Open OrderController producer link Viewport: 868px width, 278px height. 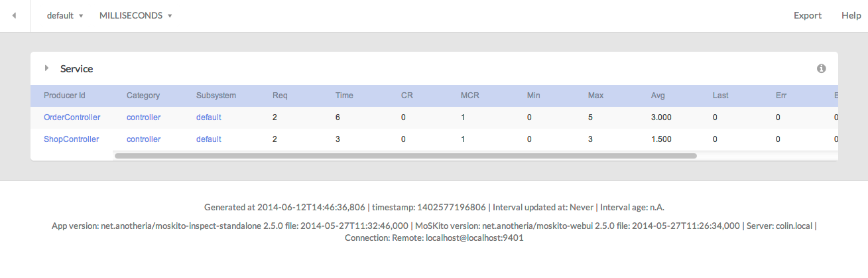72,117
